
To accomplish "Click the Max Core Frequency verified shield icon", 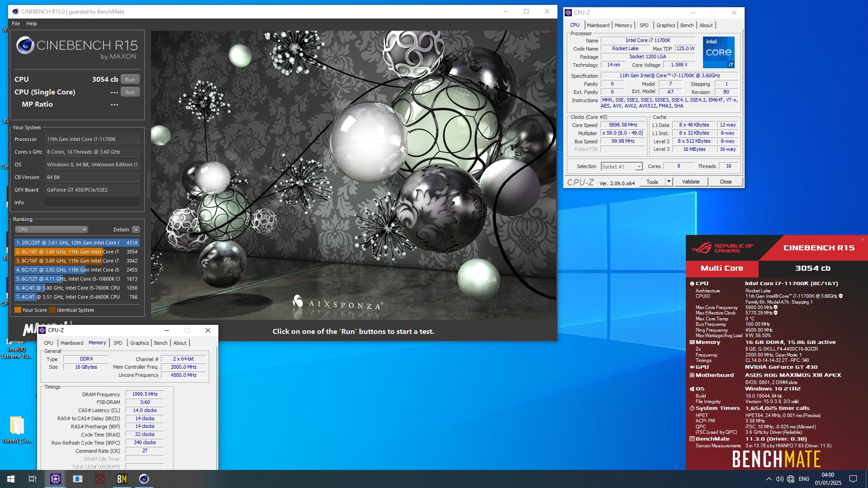I will (x=776, y=307).
